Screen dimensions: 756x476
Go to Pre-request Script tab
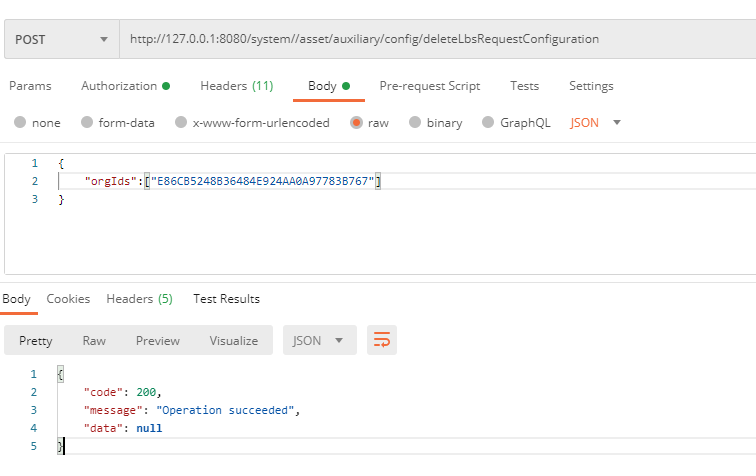coord(429,86)
